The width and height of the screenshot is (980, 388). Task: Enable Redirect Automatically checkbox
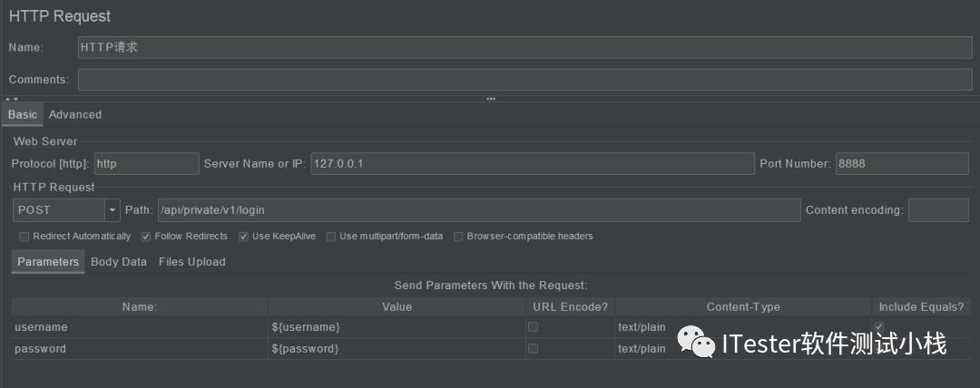point(24,237)
